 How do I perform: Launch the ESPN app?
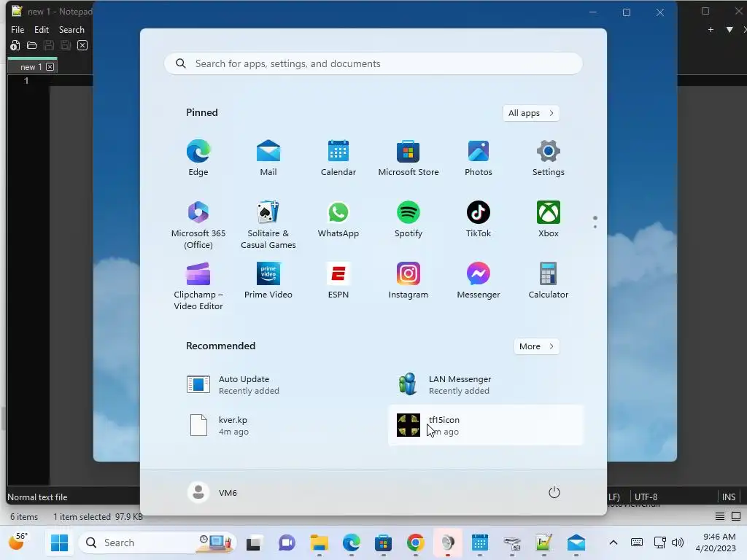click(338, 281)
